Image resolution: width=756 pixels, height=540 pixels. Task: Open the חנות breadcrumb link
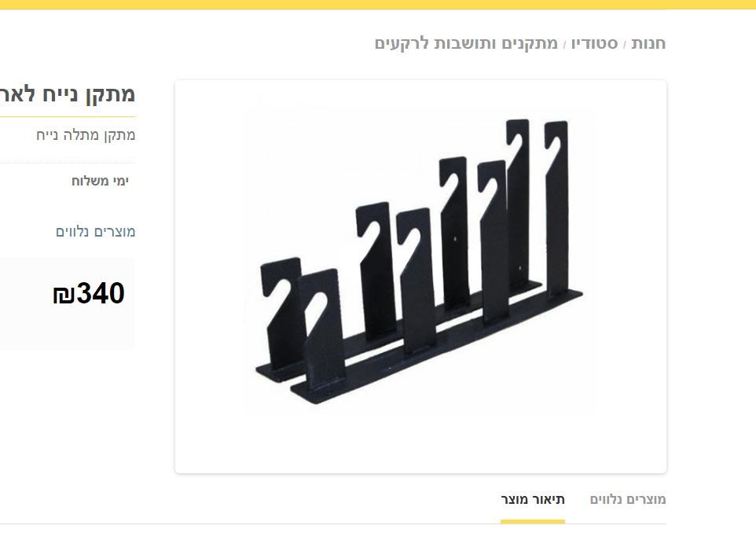pos(648,43)
